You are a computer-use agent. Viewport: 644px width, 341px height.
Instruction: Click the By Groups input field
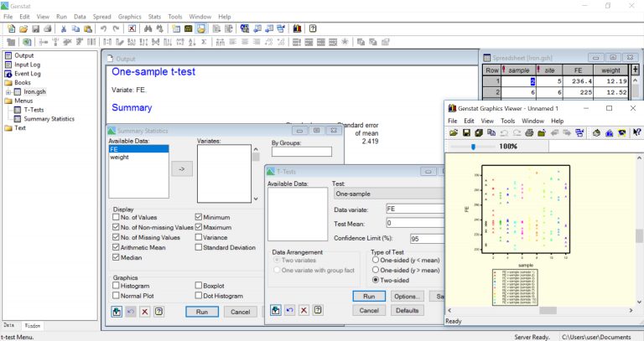point(302,152)
